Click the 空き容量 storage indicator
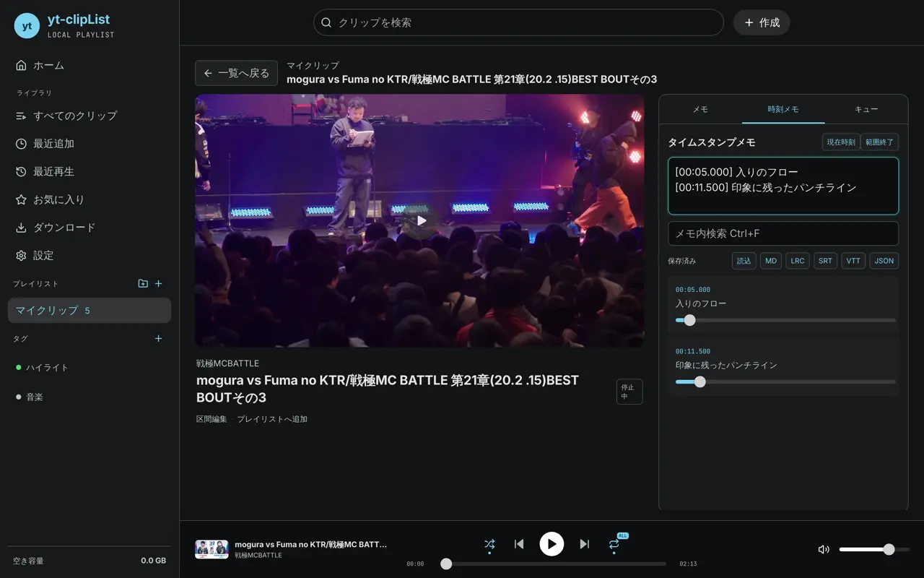Screen dimensions: 924x578 click(x=90, y=561)
